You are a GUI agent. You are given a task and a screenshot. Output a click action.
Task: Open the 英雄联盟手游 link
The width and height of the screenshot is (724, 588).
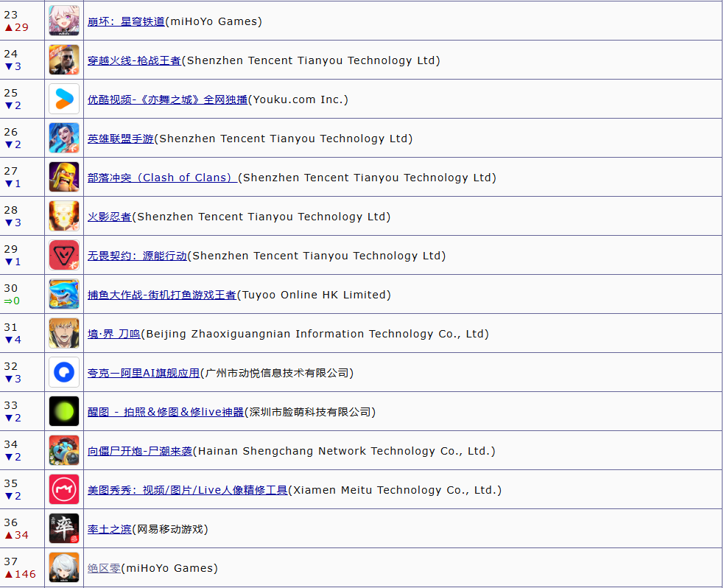[121, 139]
